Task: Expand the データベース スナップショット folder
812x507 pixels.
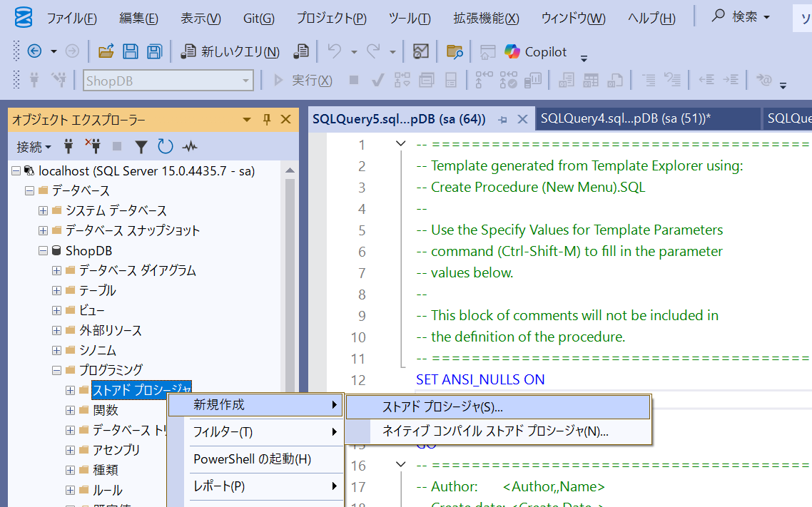Action: click(43, 231)
